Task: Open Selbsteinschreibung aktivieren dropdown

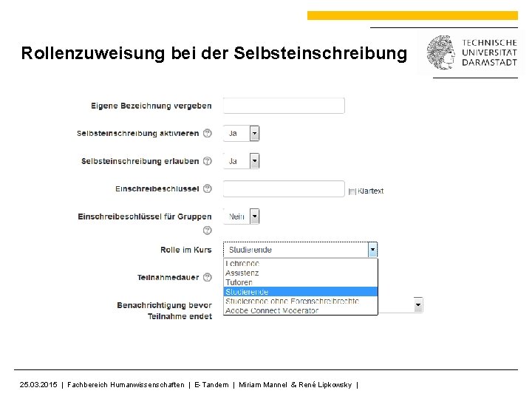Action: click(241, 133)
